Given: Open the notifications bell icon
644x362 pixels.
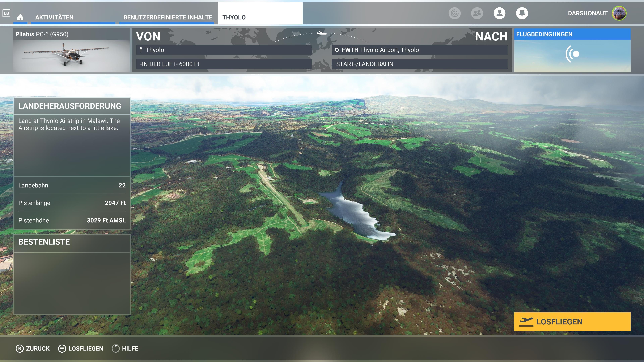Looking at the screenshot, I should (x=522, y=13).
